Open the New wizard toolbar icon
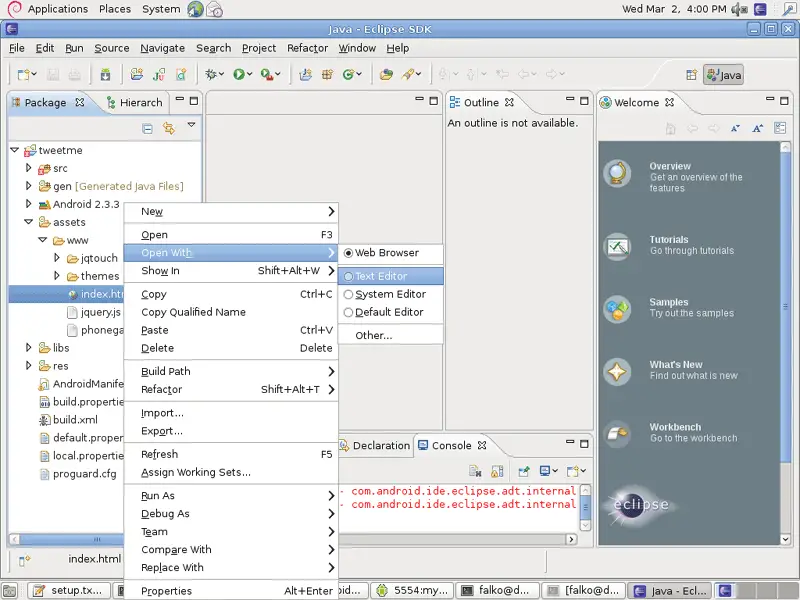800x600 pixels. coord(23,74)
